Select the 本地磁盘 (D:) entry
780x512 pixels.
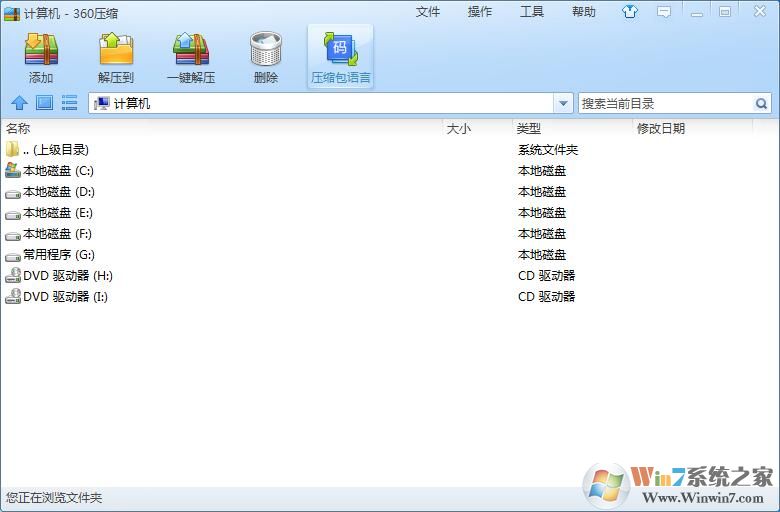(x=59, y=192)
